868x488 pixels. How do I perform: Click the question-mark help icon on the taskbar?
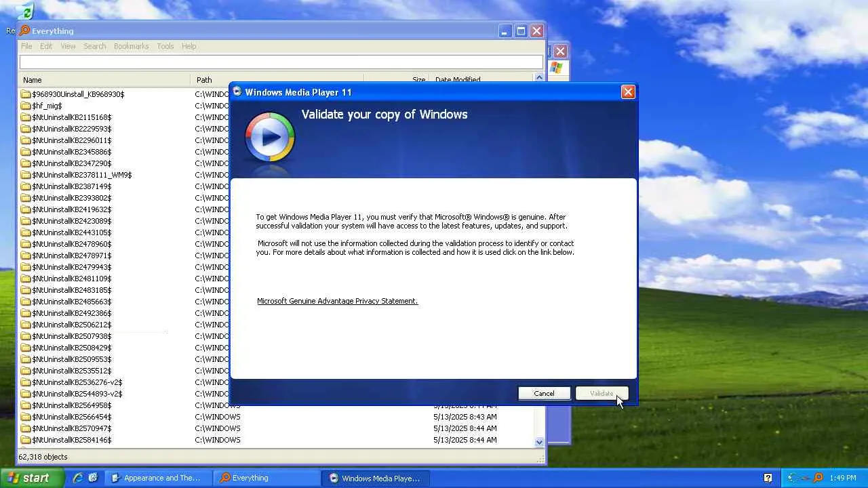pos(768,478)
